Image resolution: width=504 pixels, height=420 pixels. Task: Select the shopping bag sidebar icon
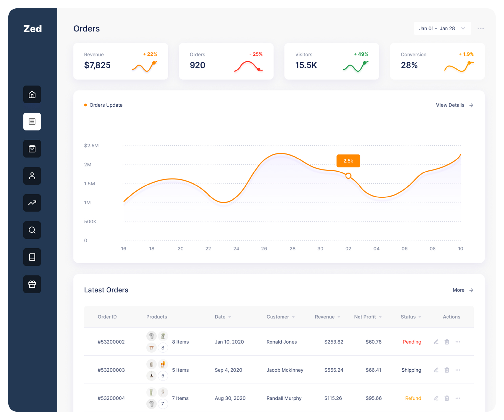[x=32, y=148]
